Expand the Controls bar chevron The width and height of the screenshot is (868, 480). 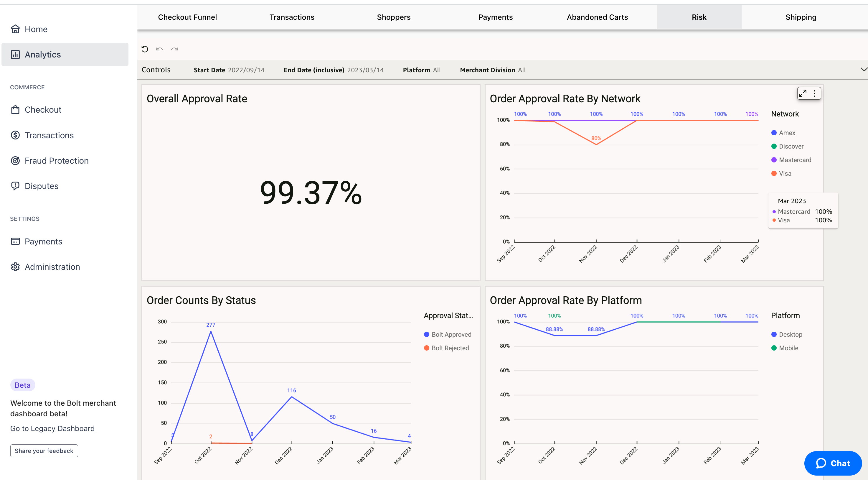click(x=864, y=70)
